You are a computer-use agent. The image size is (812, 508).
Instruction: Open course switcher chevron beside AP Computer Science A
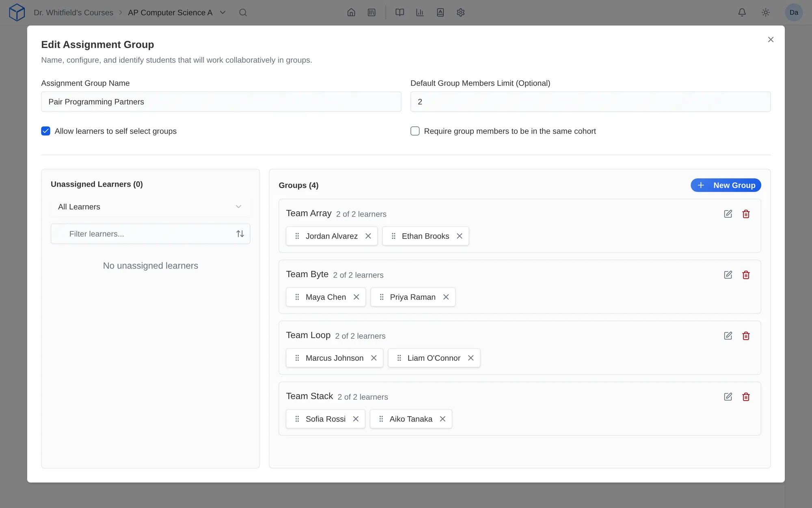click(222, 13)
